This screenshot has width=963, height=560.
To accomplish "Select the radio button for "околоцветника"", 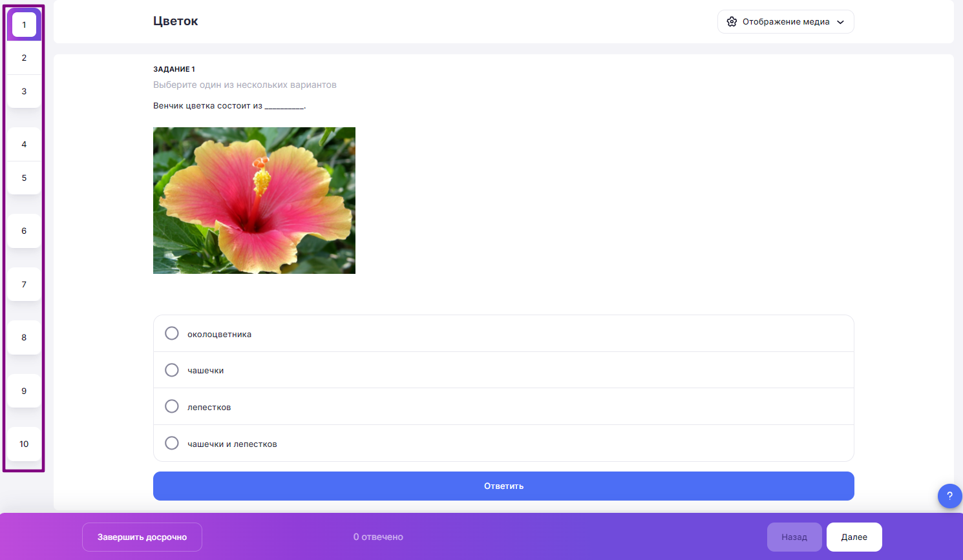I will (x=172, y=333).
